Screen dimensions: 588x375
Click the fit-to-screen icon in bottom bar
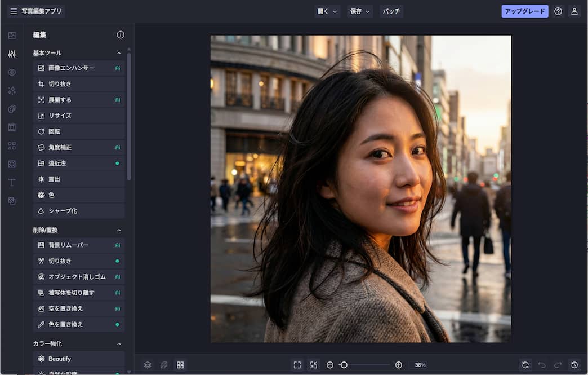pyautogui.click(x=297, y=365)
